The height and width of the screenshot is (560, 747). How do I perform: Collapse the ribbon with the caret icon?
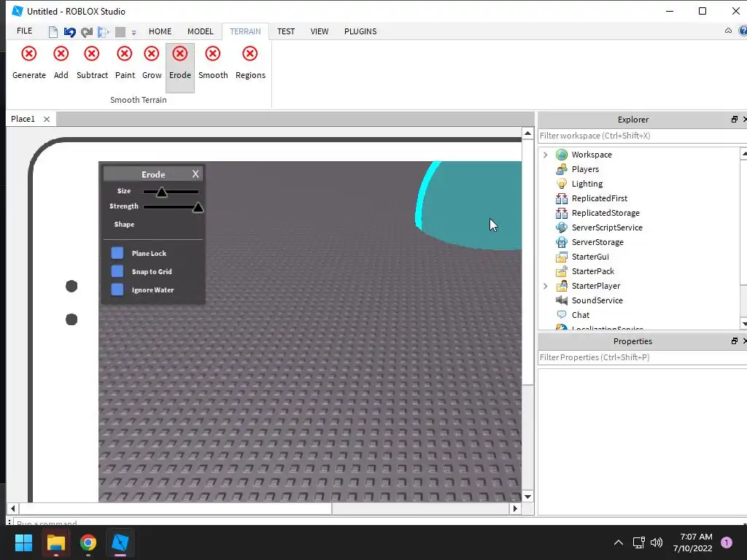click(728, 31)
